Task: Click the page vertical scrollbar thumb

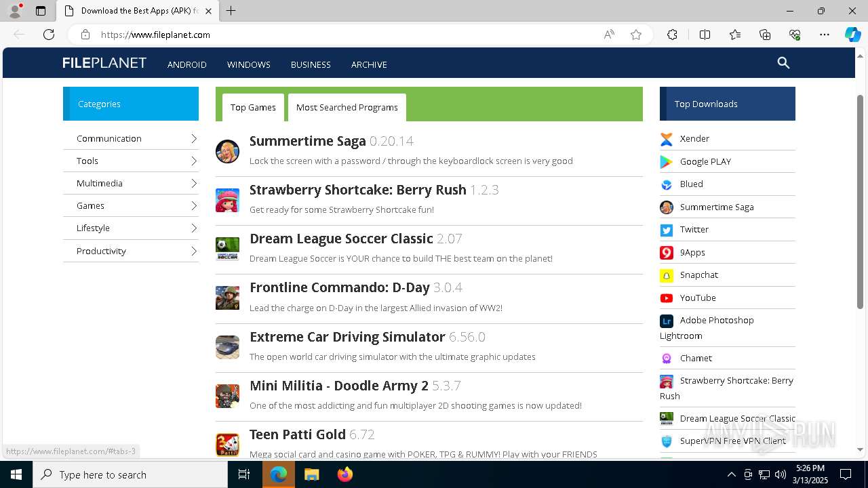Action: click(861, 202)
